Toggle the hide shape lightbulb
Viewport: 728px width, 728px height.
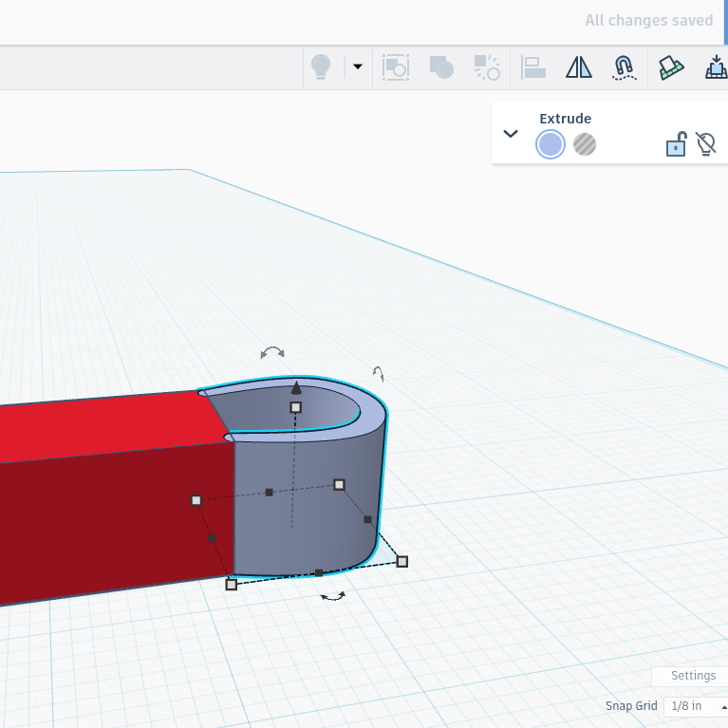[706, 144]
